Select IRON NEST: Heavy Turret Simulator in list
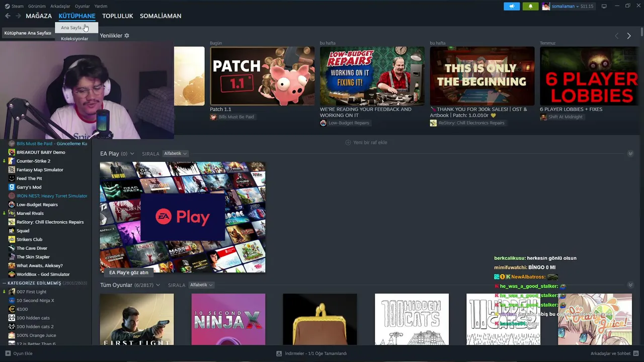644x362 pixels. (x=52, y=196)
